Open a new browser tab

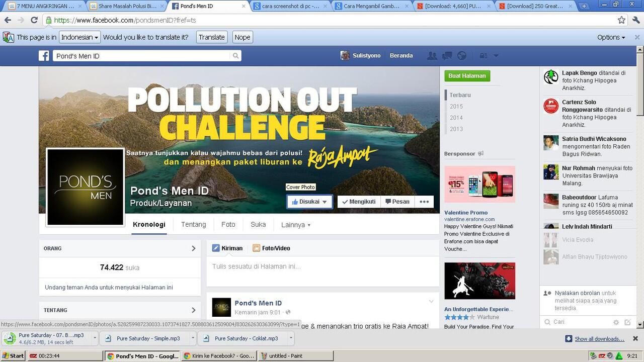584,6
